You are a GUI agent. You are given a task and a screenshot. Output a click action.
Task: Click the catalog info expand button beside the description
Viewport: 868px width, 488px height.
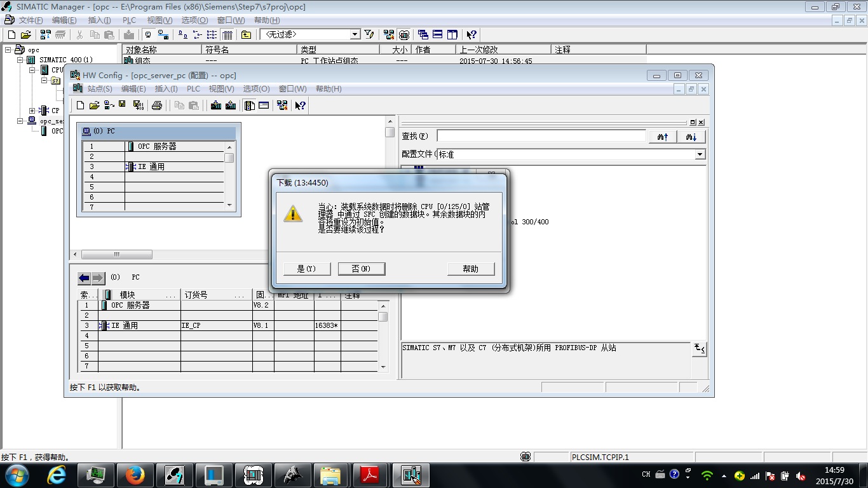700,349
